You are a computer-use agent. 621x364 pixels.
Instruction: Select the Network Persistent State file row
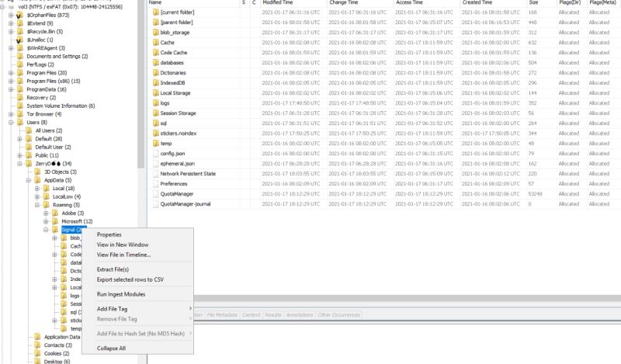(x=384, y=174)
